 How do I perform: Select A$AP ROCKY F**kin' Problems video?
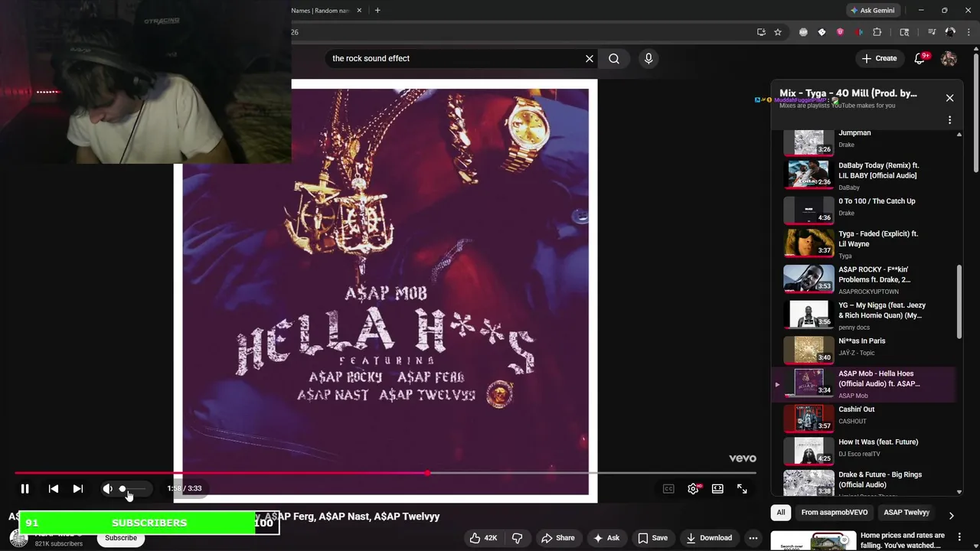862,279
